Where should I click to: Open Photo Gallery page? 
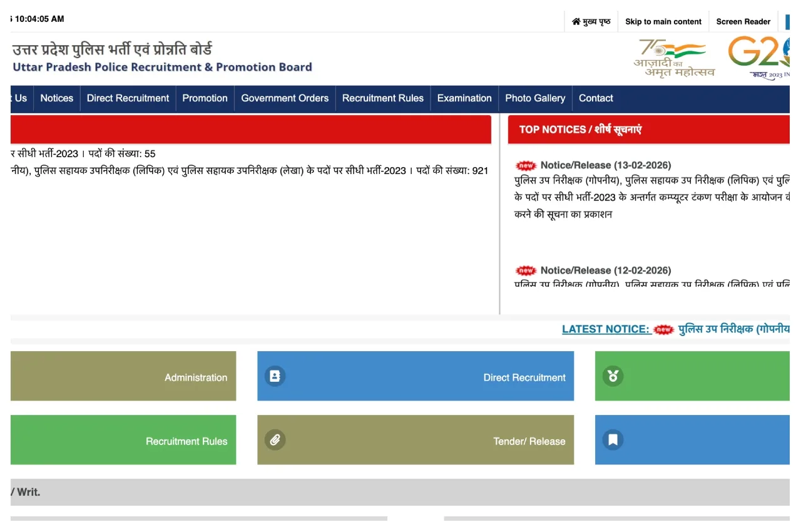pos(534,98)
